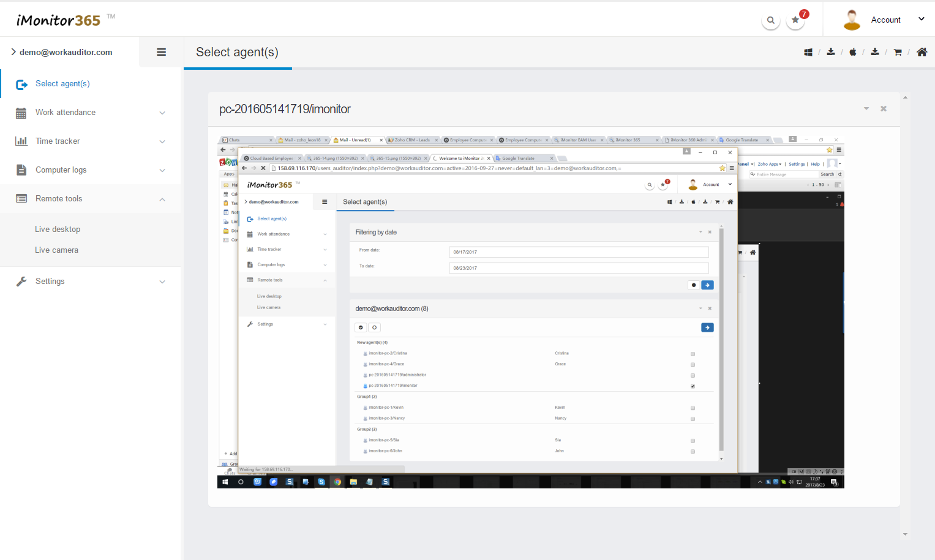
Task: Click download icon right of Apple logo
Action: [x=875, y=52]
